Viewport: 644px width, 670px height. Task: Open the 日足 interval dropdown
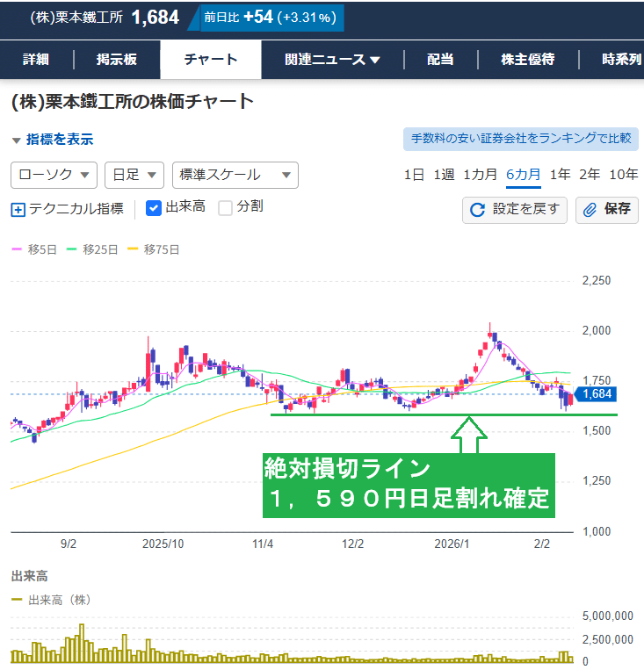134,176
